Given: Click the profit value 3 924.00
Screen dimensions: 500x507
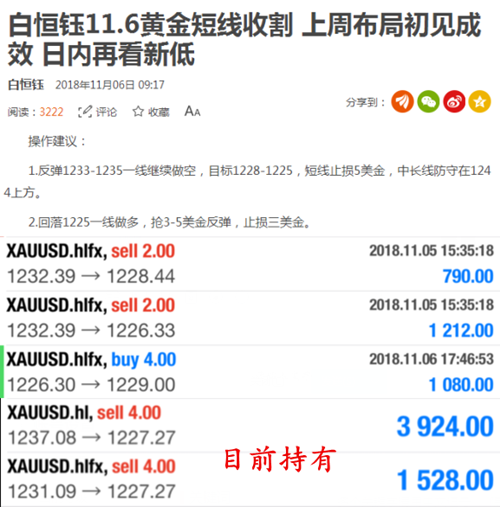Looking at the screenshot, I should coord(445,426).
